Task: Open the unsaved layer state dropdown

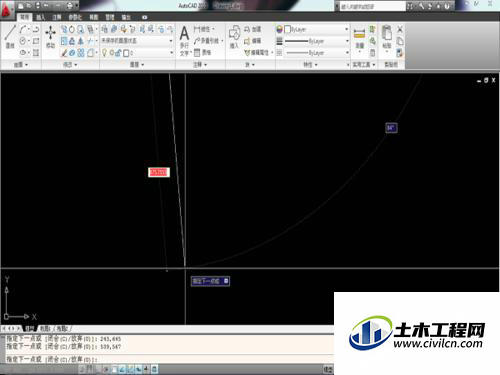Action: coord(137,41)
